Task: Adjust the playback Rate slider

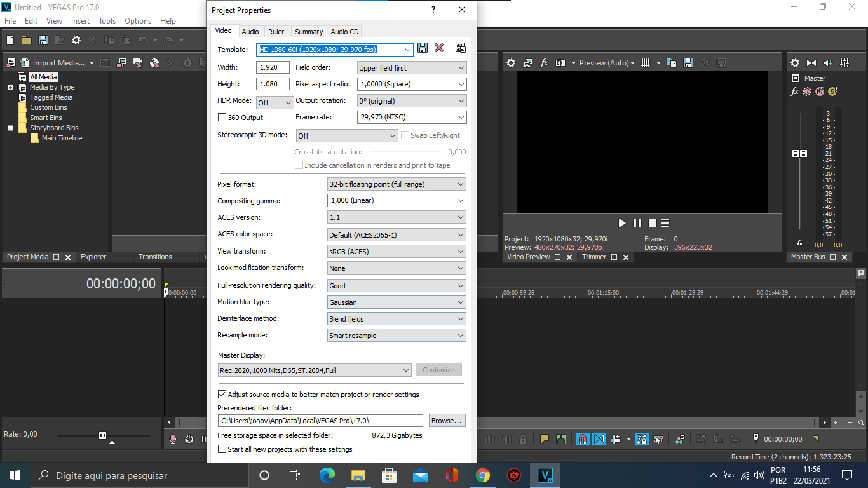Action: [x=103, y=435]
